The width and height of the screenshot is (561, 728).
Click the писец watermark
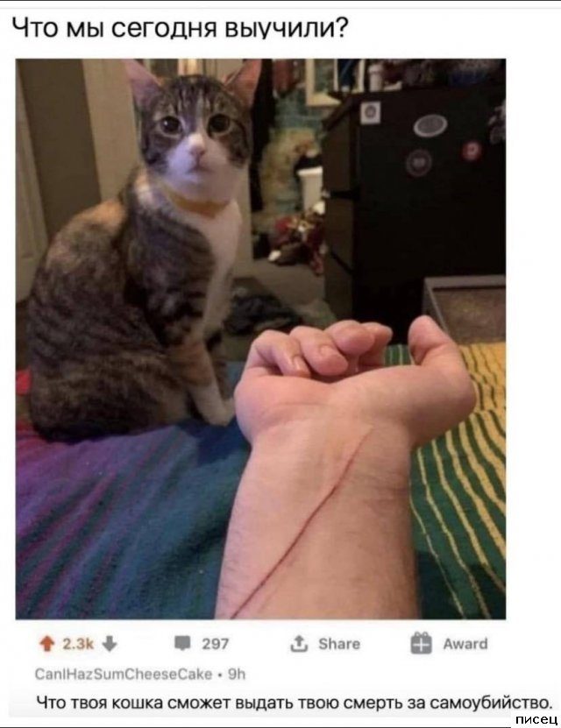pos(536,719)
